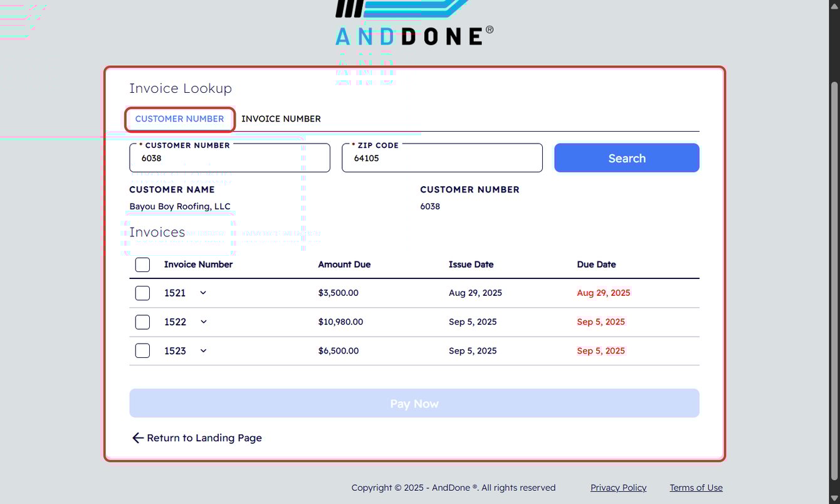Select all invoices with the header checkbox

coord(142,265)
